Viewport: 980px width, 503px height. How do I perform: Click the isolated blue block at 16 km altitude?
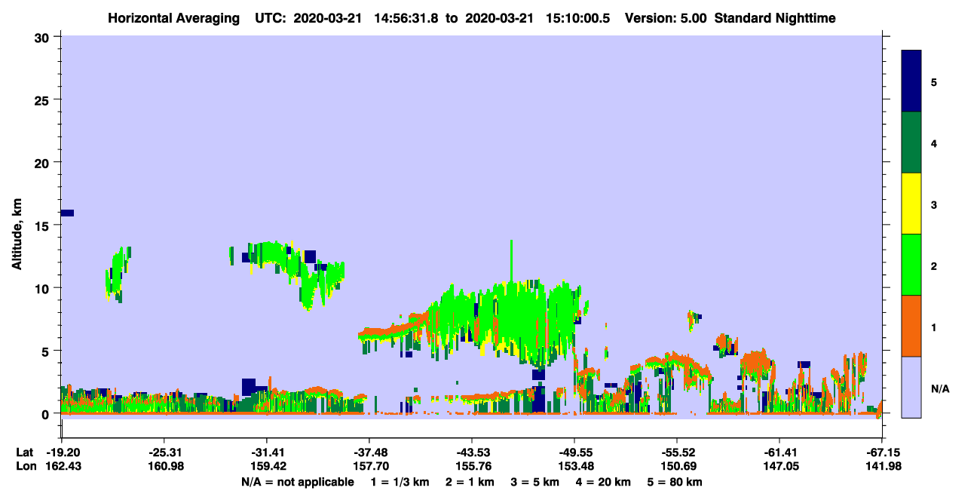(x=67, y=213)
